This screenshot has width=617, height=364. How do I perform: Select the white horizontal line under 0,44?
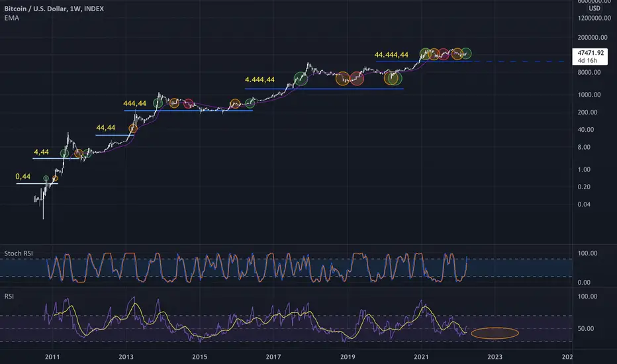tap(37, 183)
